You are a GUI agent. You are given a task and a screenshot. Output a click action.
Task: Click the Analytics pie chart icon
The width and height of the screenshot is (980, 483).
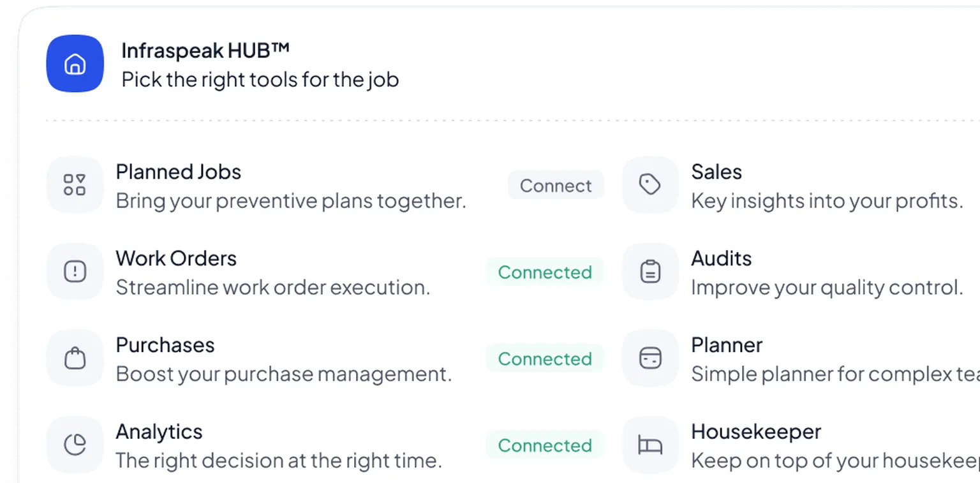click(75, 445)
